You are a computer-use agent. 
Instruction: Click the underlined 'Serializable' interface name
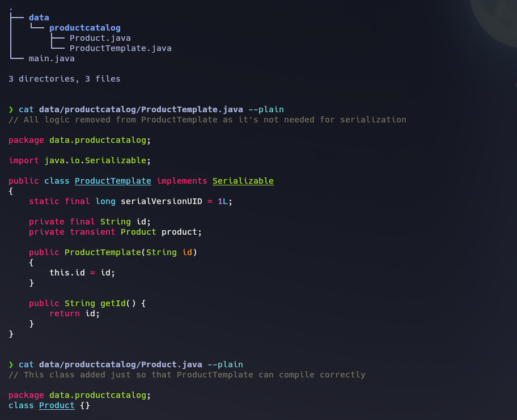click(243, 181)
